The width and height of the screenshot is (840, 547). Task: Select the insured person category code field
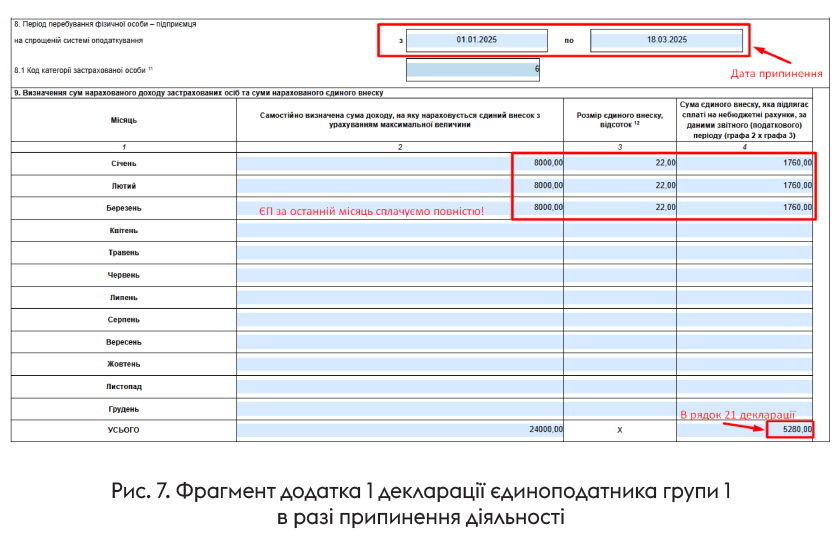(474, 70)
